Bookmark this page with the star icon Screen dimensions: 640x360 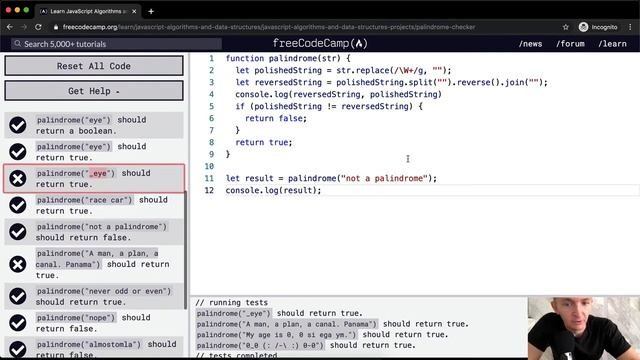click(x=565, y=27)
